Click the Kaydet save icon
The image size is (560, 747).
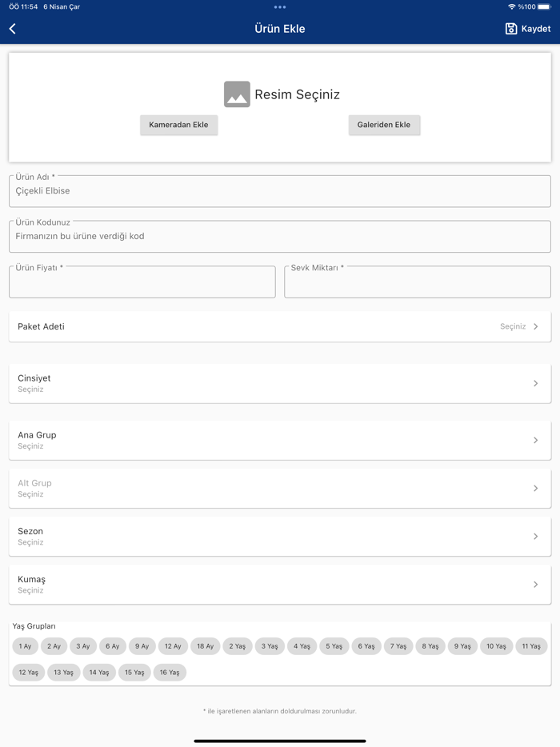point(511,29)
